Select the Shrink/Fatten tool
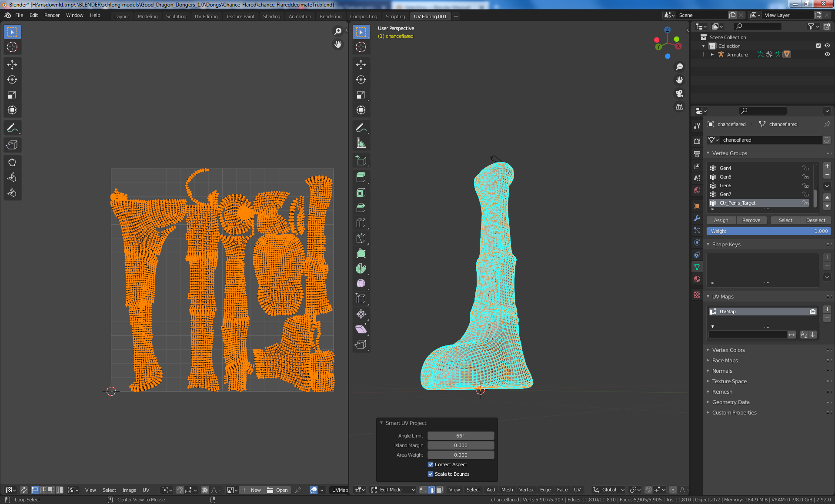Screen dimensions: 835x504 [361, 314]
